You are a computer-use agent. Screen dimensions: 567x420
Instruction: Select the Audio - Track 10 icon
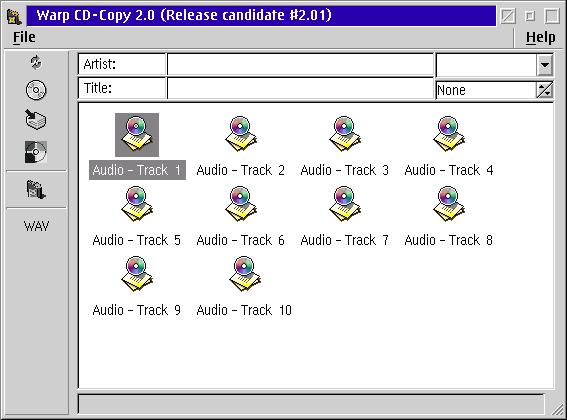[245, 274]
